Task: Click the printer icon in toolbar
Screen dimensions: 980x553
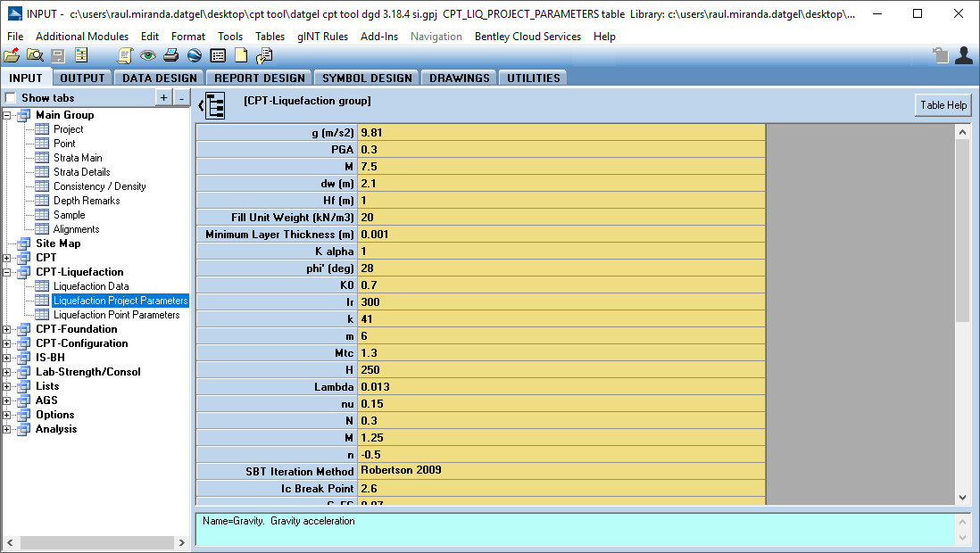Action: point(171,55)
